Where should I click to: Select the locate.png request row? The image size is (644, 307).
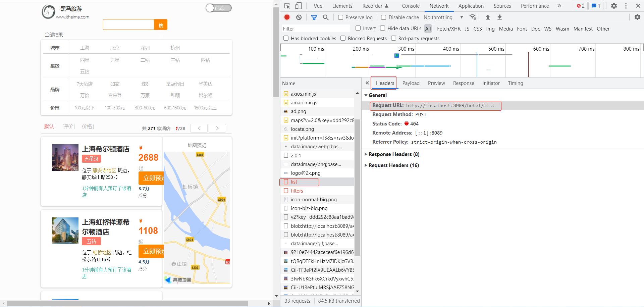point(317,129)
